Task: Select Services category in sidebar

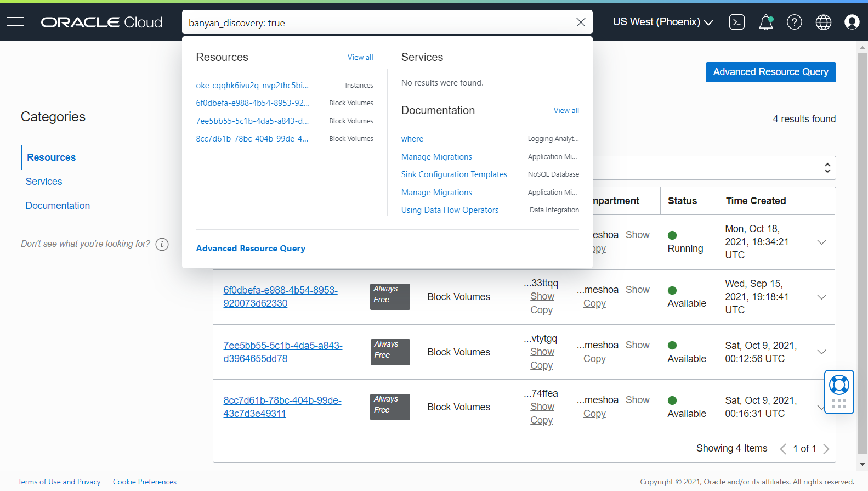Action: pyautogui.click(x=44, y=182)
